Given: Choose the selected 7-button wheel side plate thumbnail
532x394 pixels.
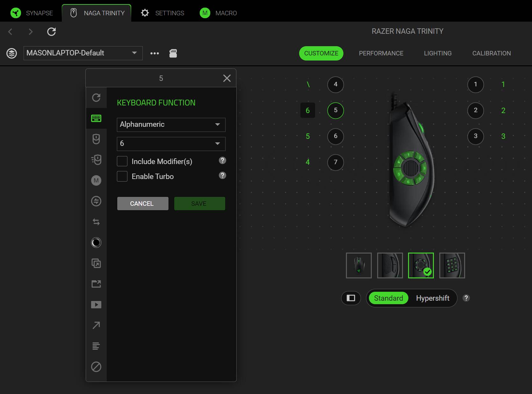Looking at the screenshot, I should (421, 265).
